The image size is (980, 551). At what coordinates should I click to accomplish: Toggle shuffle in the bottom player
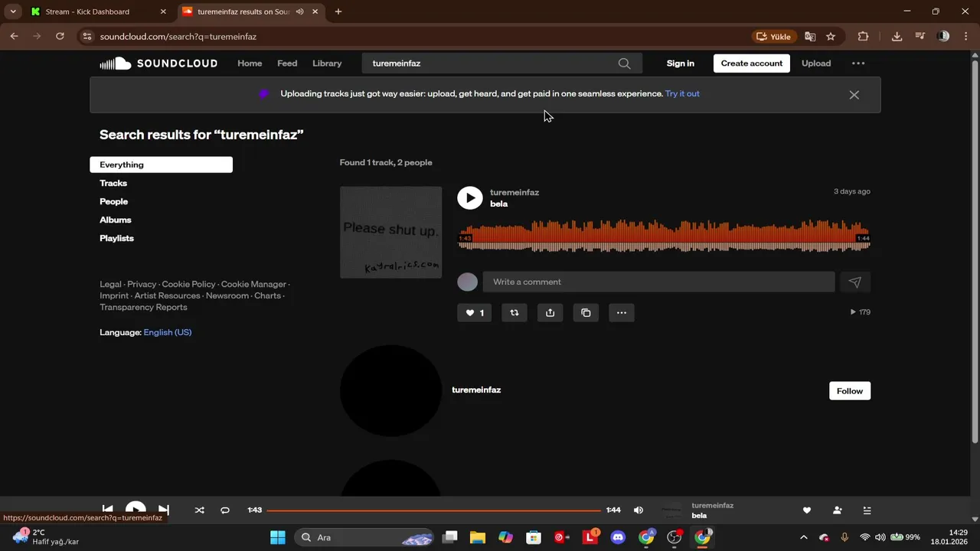pyautogui.click(x=200, y=510)
